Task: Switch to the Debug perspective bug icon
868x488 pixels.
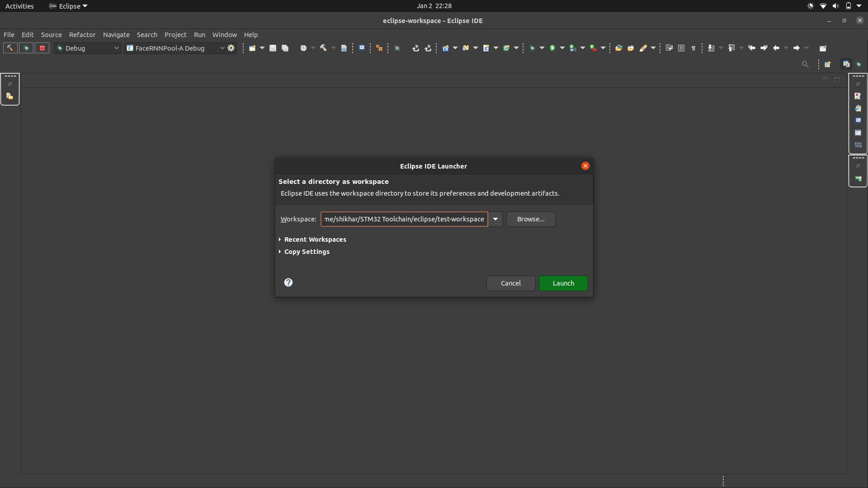Action: tap(859, 64)
